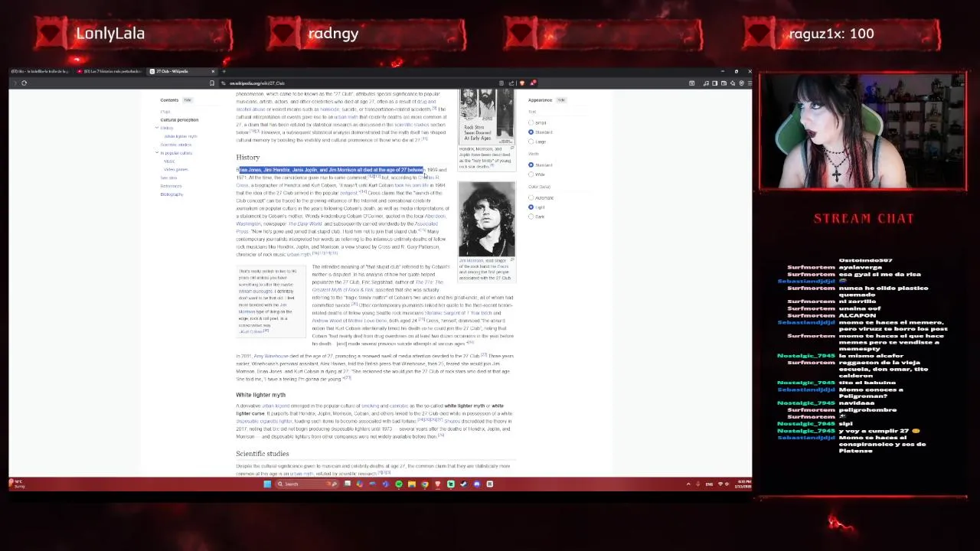The width and height of the screenshot is (980, 551).
Task: Jump to White lighter myth in Contents
Action: (x=181, y=136)
